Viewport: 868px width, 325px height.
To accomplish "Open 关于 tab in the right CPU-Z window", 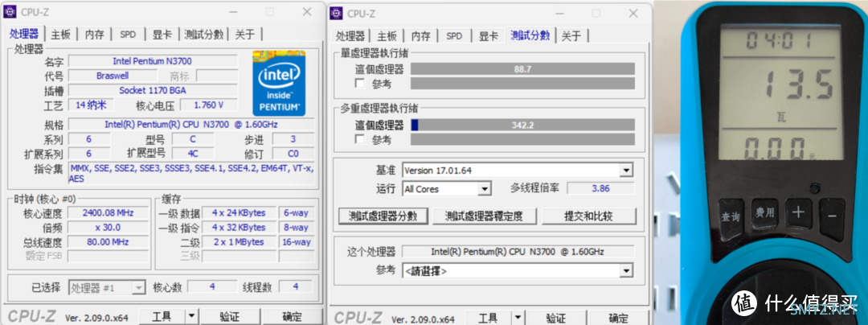I will click(571, 36).
